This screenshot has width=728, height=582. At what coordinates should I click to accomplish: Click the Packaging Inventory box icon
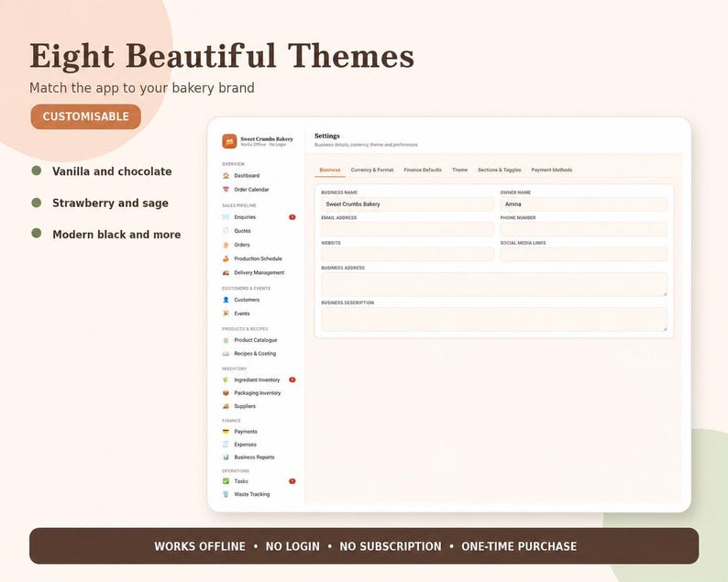click(226, 393)
